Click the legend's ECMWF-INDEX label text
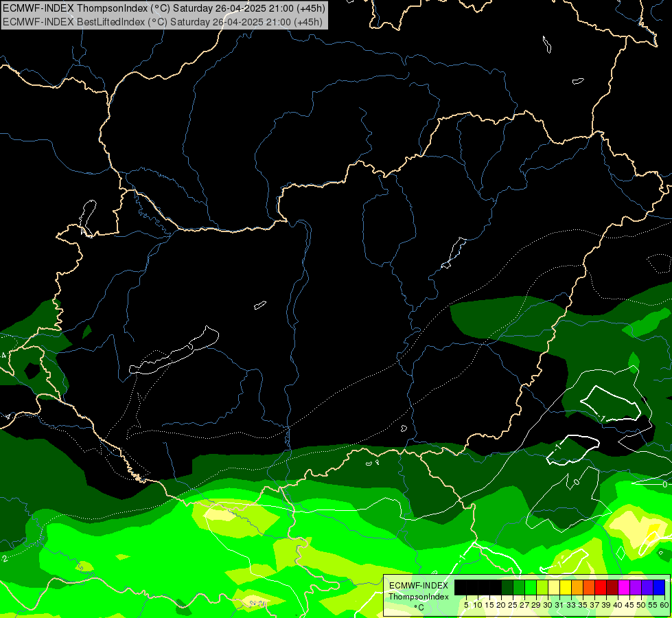672x618 pixels. coord(419,586)
